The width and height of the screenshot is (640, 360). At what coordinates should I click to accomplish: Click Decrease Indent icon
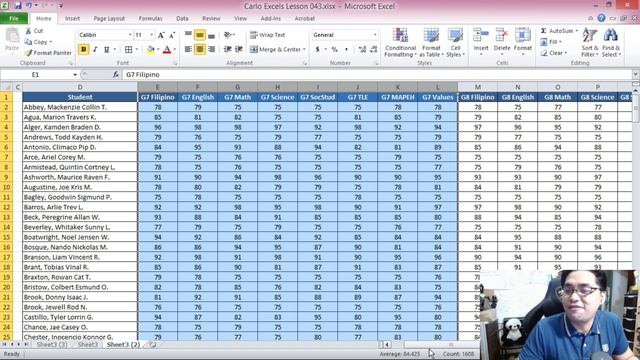point(227,49)
